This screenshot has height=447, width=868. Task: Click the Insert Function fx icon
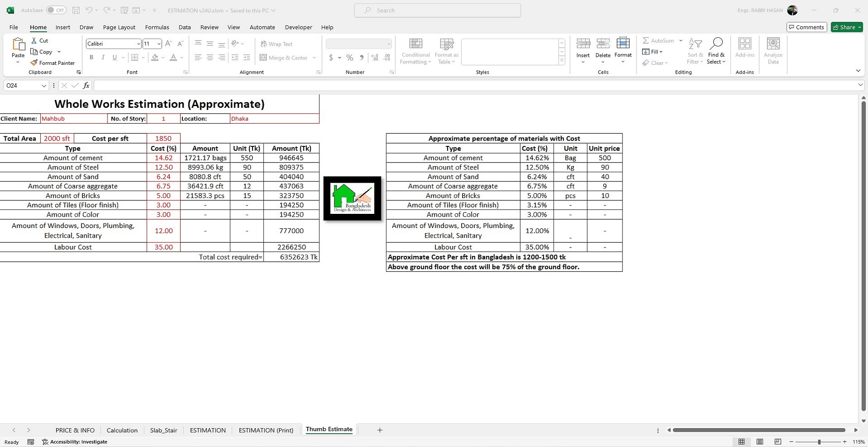[86, 85]
